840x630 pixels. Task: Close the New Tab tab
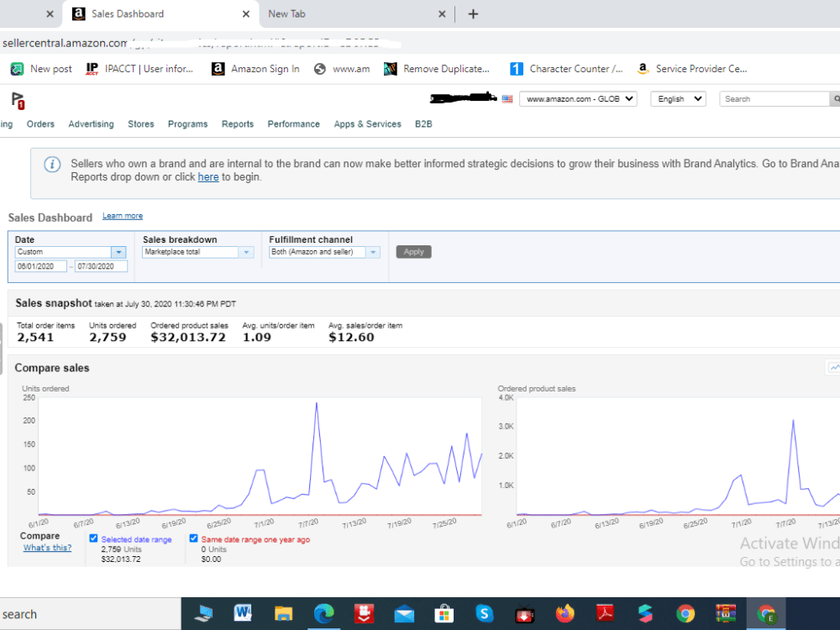click(x=442, y=14)
